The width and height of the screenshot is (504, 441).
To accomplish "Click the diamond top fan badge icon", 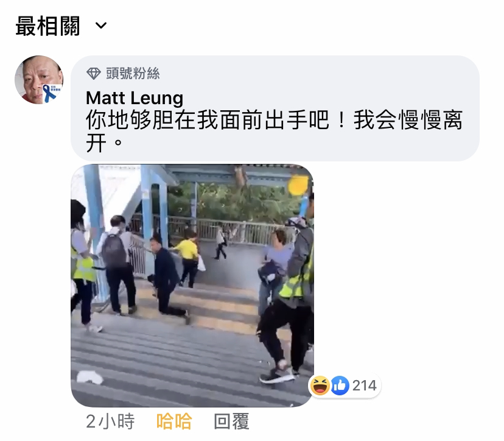I will 94,74.
